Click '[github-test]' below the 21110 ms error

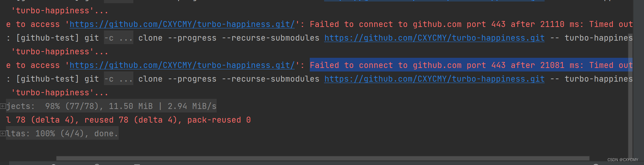[48, 38]
